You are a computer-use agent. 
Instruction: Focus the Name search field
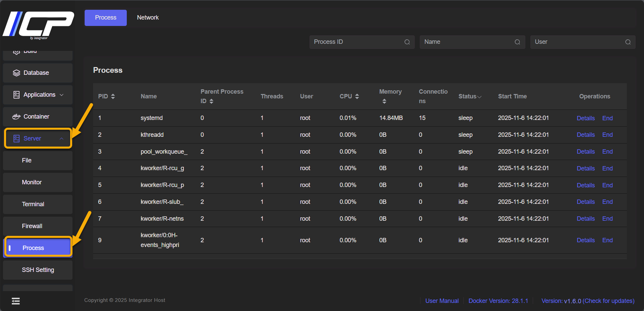point(472,42)
